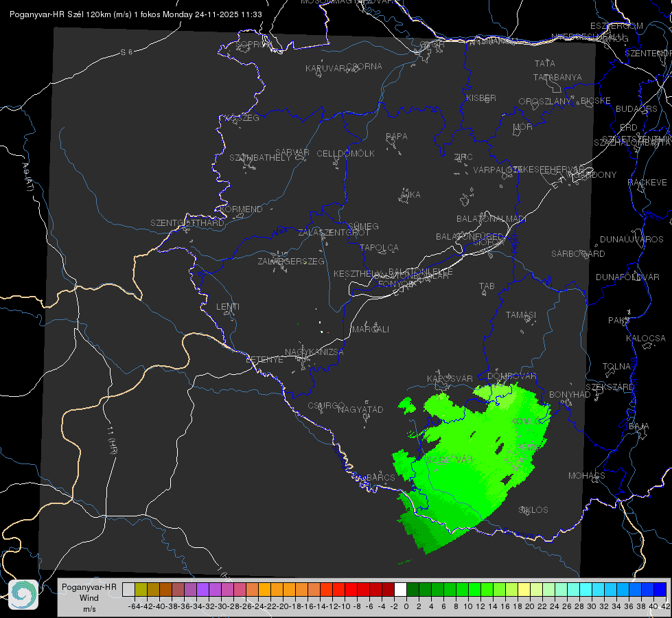Click the BALATONALMÁDI city label
672x618 pixels.
[491, 219]
